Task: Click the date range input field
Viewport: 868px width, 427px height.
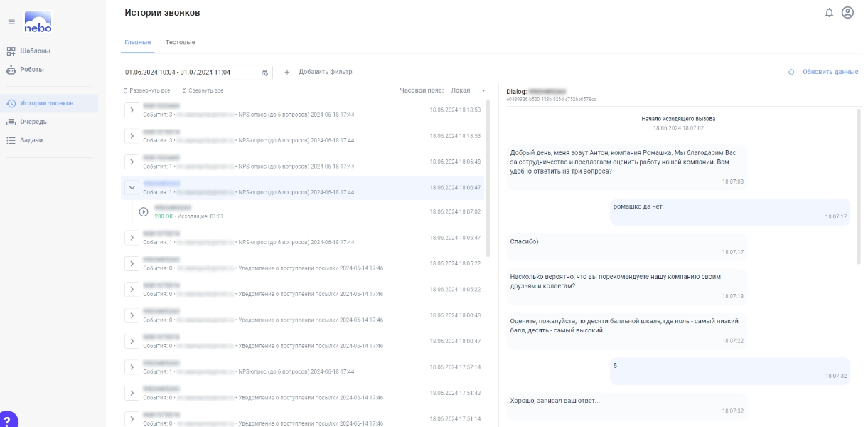Action: 197,73
